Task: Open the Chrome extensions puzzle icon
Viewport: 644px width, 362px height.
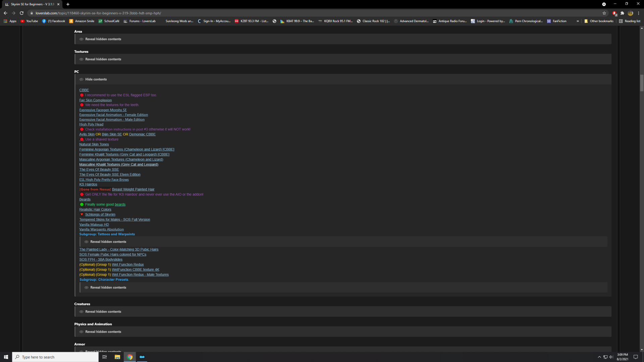Action: (x=622, y=13)
